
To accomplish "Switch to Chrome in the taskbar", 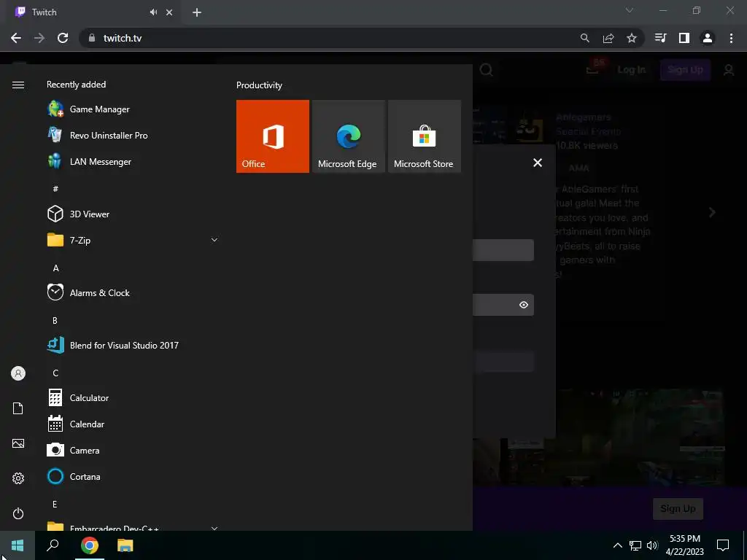I will click(x=90, y=545).
